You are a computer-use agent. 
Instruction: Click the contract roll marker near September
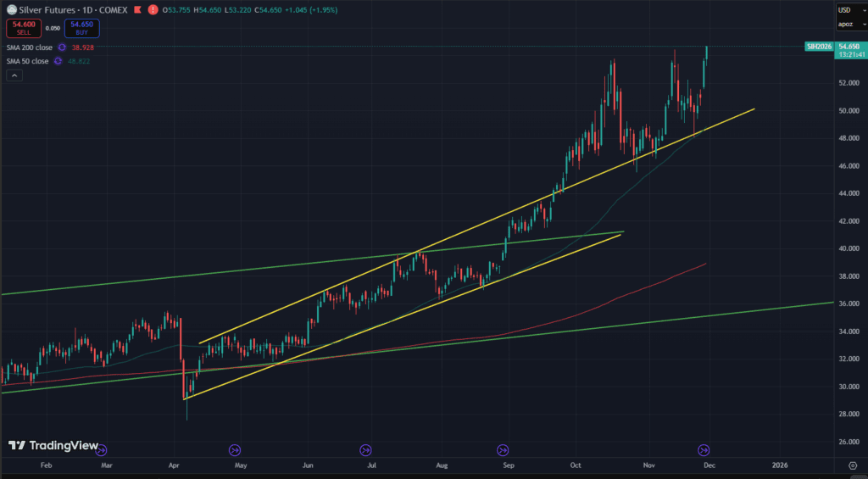(503, 449)
